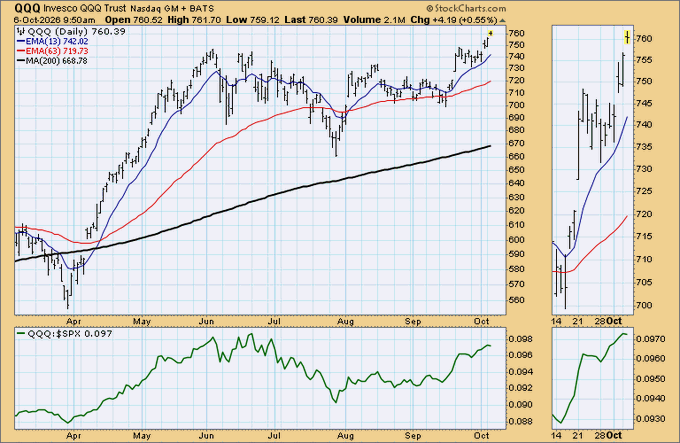
Task: Click the 735 label on zoomed price axis
Action: pos(644,147)
